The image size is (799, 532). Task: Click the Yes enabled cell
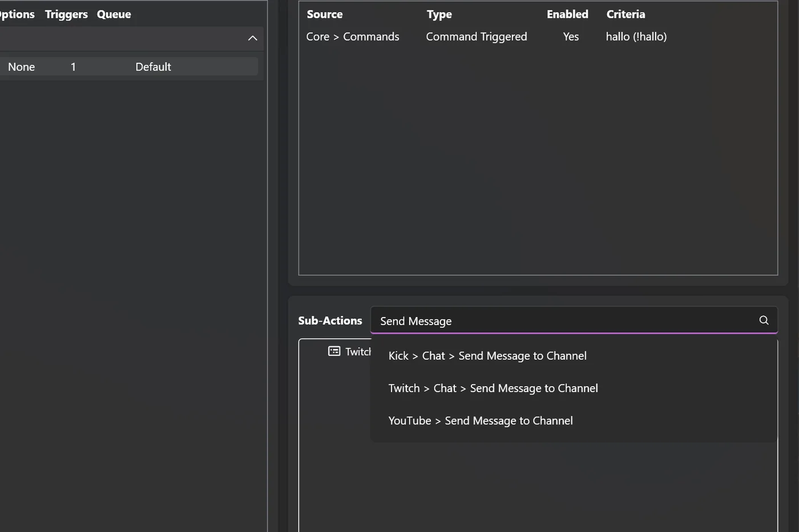pyautogui.click(x=571, y=36)
